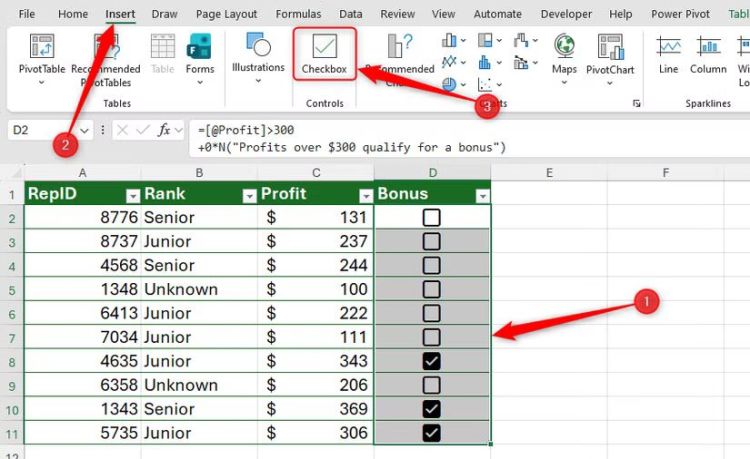750x459 pixels.
Task: Open the Maps chart icon
Action: click(564, 54)
